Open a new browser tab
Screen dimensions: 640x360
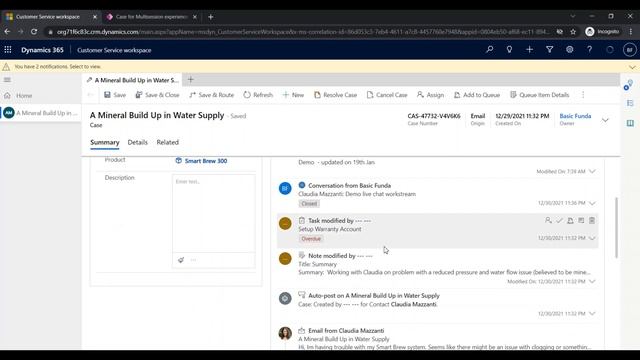(211, 17)
